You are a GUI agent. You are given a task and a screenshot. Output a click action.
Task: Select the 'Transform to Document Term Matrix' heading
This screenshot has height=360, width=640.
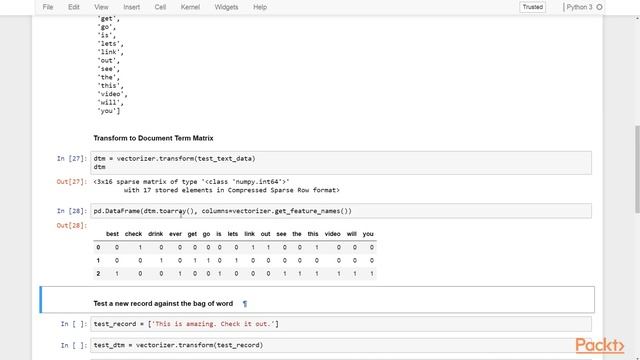153,138
